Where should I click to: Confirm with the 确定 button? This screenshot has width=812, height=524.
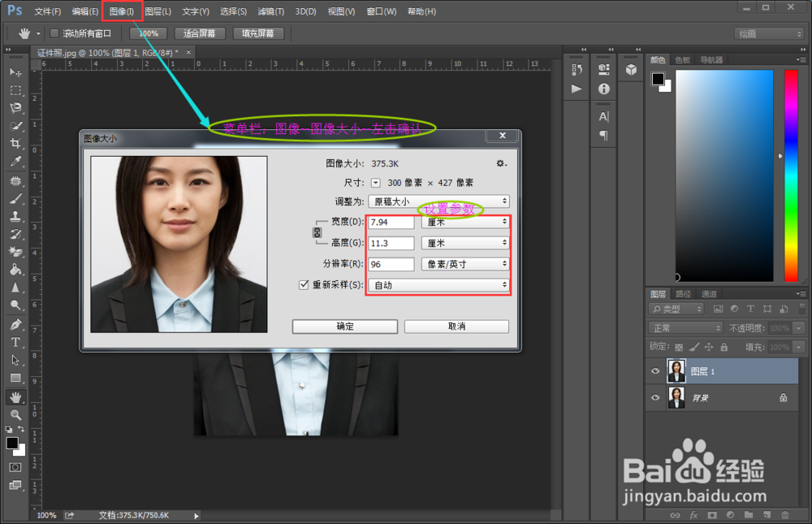click(345, 326)
